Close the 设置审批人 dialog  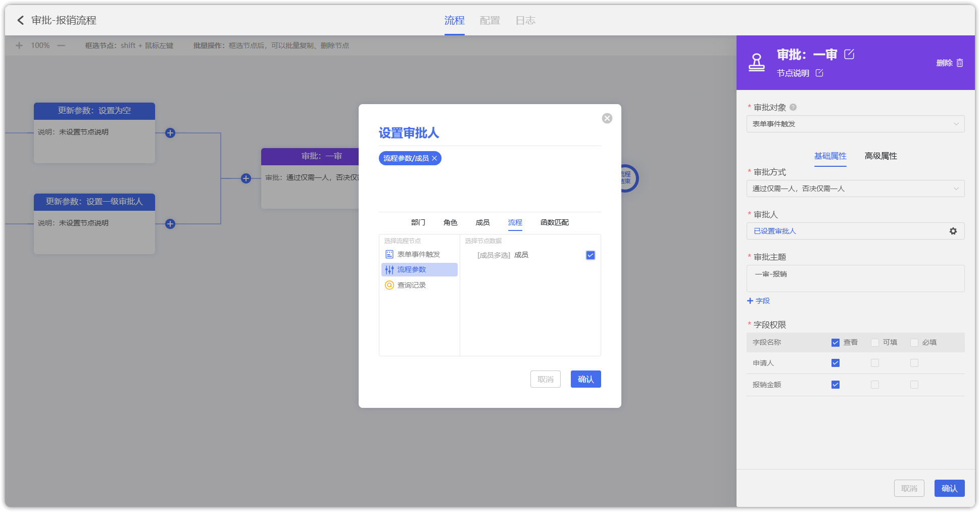(607, 118)
